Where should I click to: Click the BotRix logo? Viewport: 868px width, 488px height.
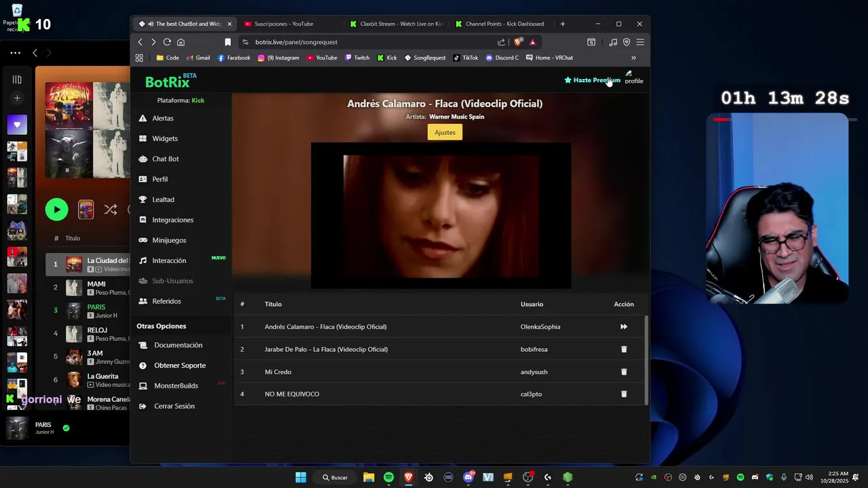[170, 81]
